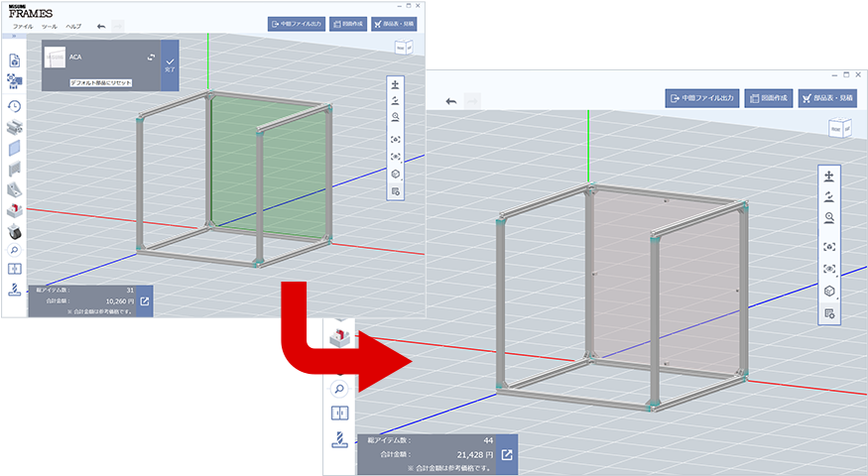868x476 pixels.
Task: Open the ヘルプ menu
Action: (73, 25)
